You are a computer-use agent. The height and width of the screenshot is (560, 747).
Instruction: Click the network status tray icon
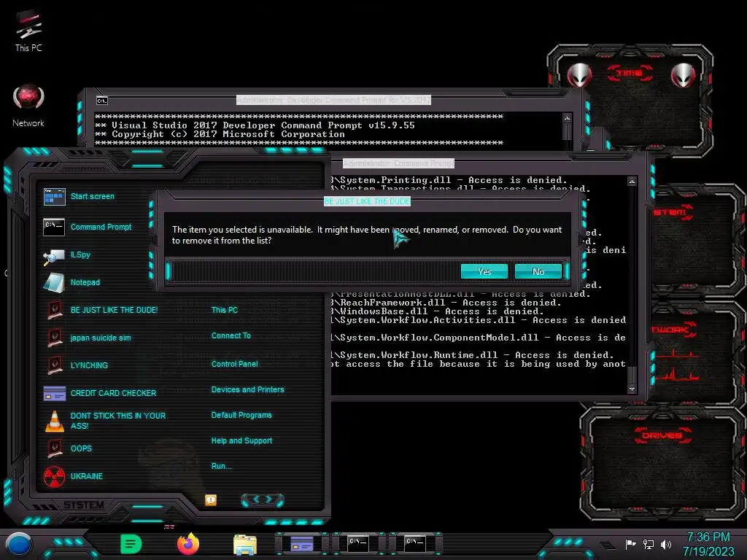[648, 544]
